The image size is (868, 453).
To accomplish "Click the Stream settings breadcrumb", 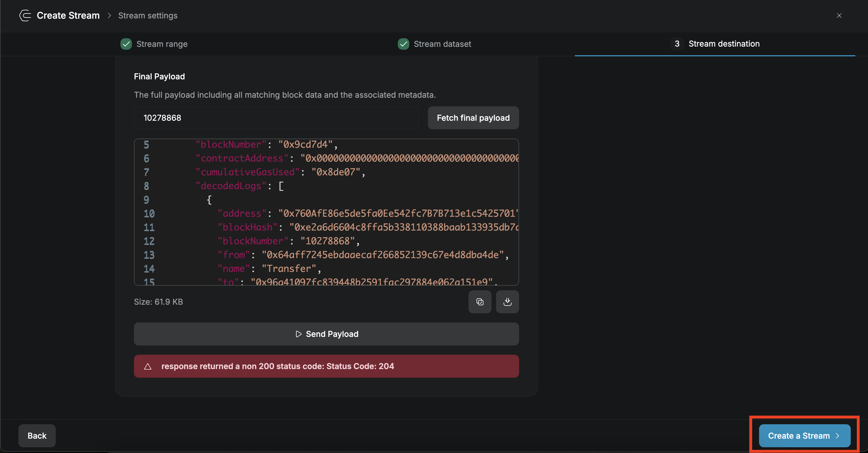I will 147,16.
